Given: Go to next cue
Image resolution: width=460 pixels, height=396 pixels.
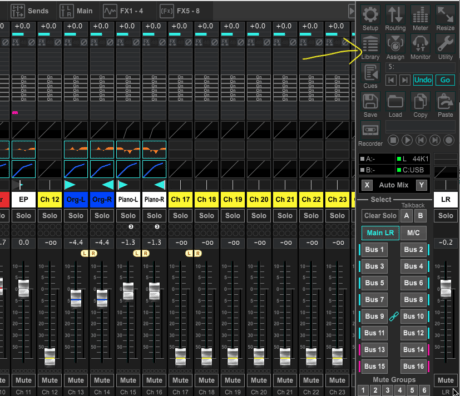Looking at the screenshot, I should [405, 80].
